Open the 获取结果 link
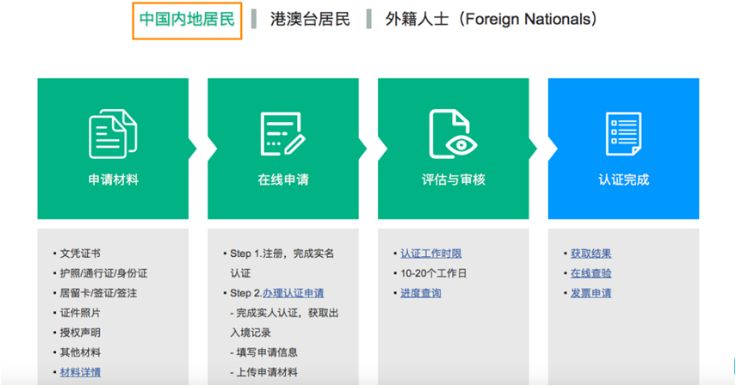 590,253
